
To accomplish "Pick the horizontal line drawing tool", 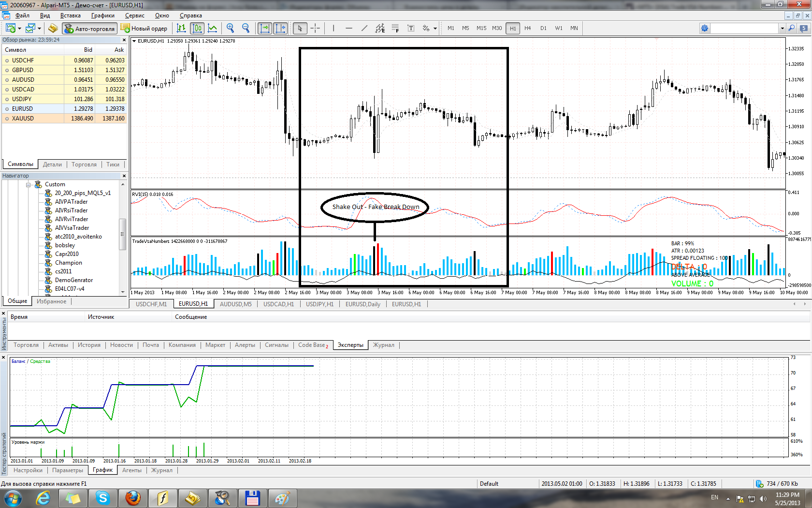I will [x=349, y=28].
